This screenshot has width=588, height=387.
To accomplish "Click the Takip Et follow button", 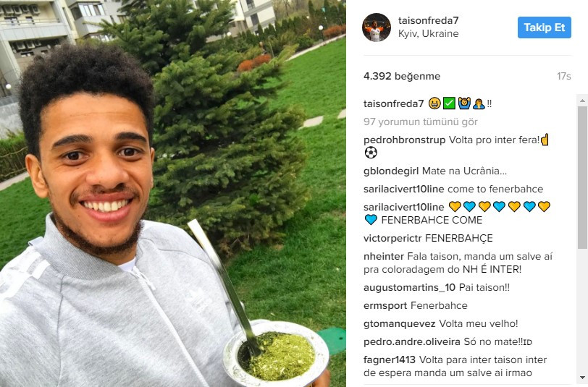I will [544, 27].
